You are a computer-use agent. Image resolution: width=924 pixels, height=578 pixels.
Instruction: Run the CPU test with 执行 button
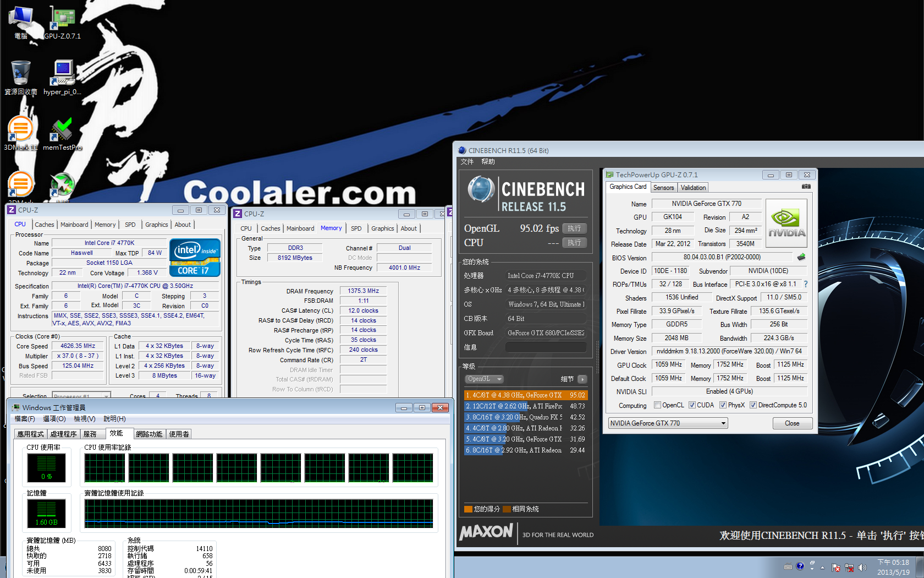[575, 243]
